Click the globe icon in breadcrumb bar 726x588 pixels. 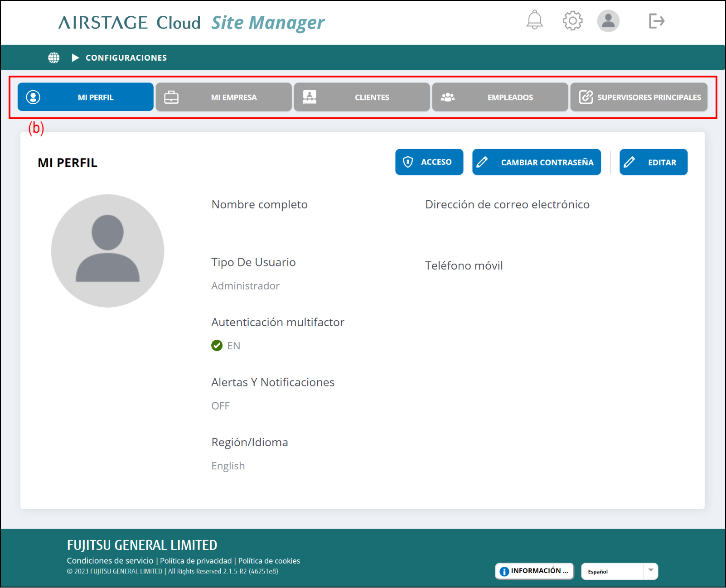coord(54,58)
